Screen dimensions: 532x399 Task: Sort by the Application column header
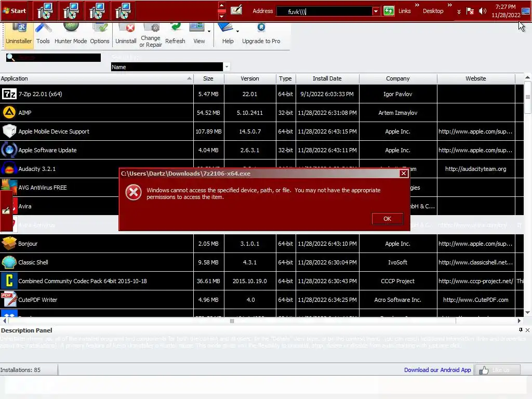pos(96,78)
